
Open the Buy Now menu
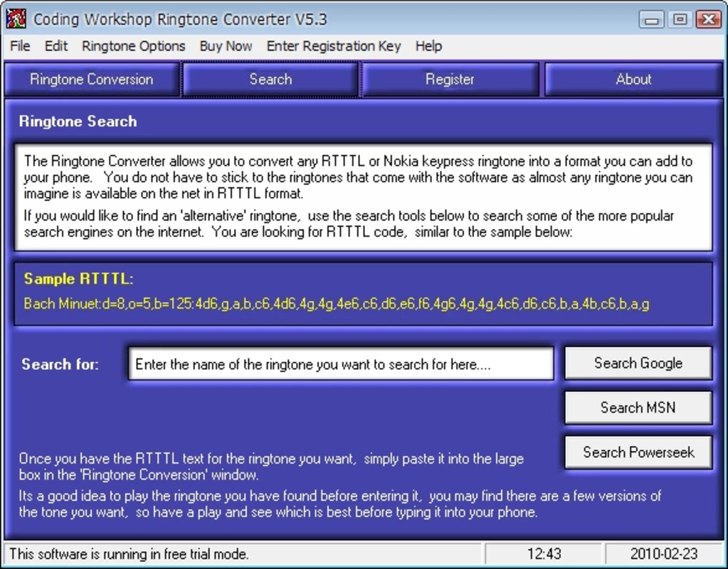[x=226, y=46]
